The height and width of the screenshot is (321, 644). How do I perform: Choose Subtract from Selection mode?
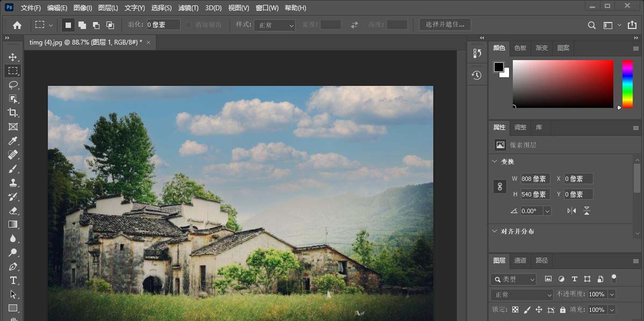point(96,25)
